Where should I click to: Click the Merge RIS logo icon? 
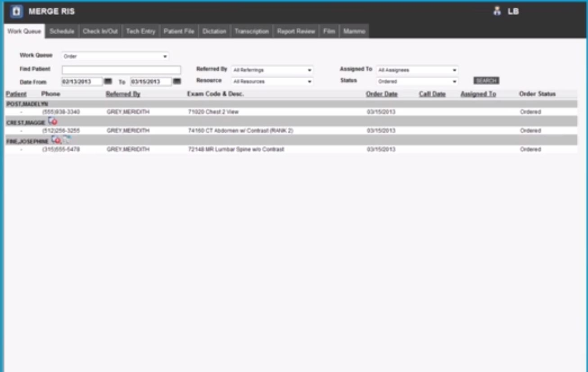pyautogui.click(x=17, y=12)
